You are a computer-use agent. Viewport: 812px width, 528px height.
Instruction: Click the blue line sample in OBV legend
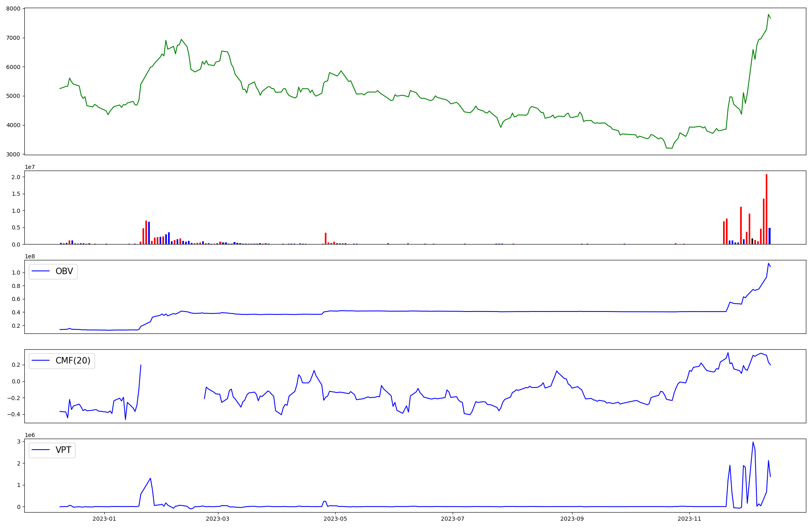click(x=41, y=271)
